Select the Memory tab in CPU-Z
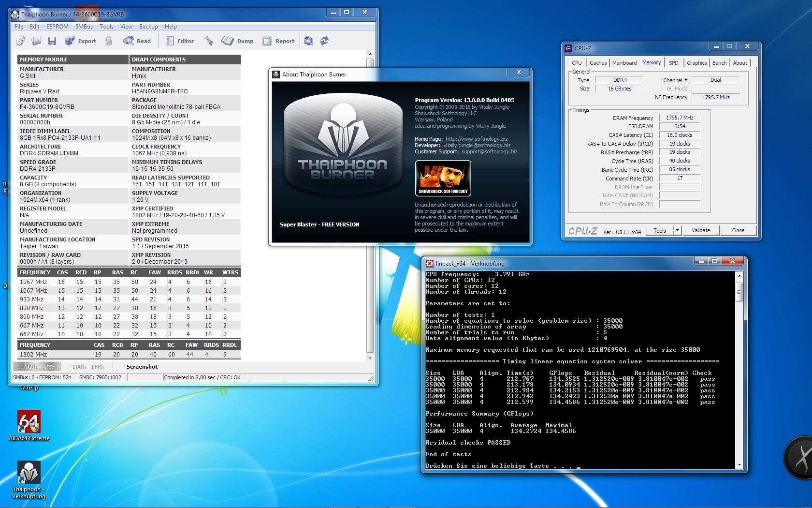 pos(652,62)
